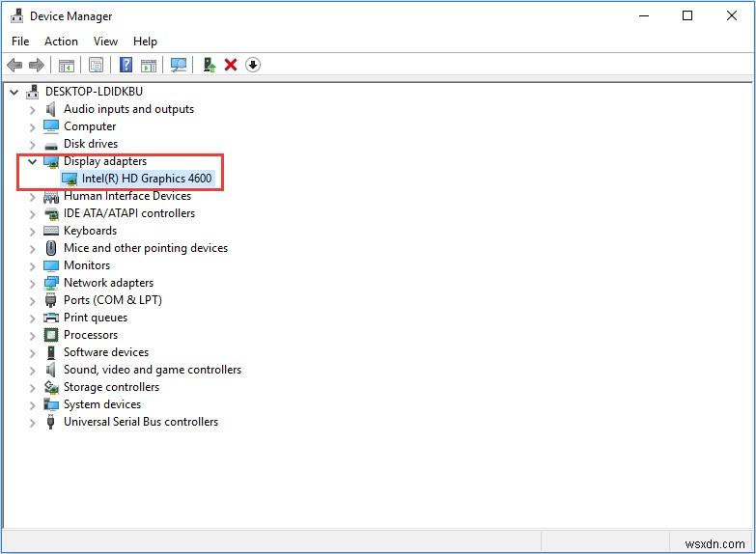Open the blue Help toolbar icon

(x=126, y=65)
